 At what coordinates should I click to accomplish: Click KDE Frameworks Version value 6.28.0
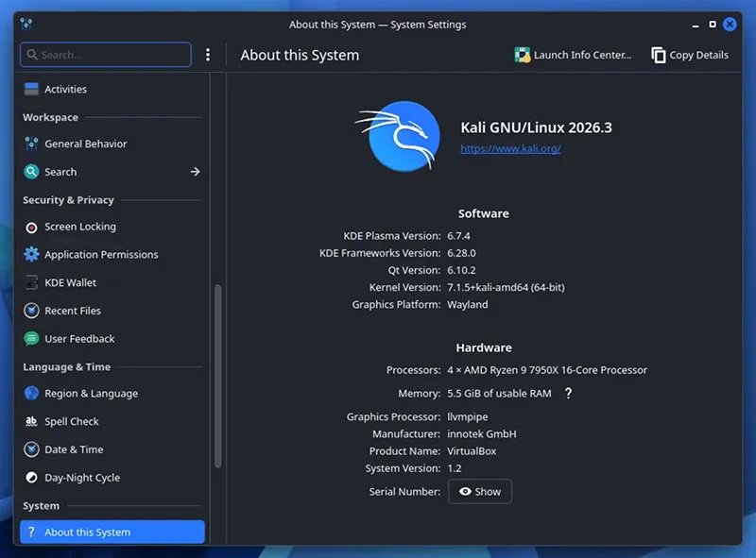click(x=461, y=253)
